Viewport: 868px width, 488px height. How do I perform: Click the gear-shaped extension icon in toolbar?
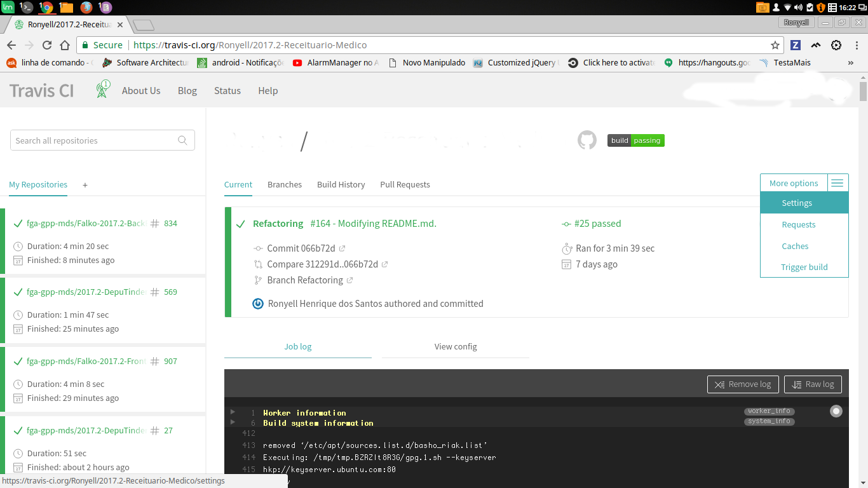(x=836, y=45)
